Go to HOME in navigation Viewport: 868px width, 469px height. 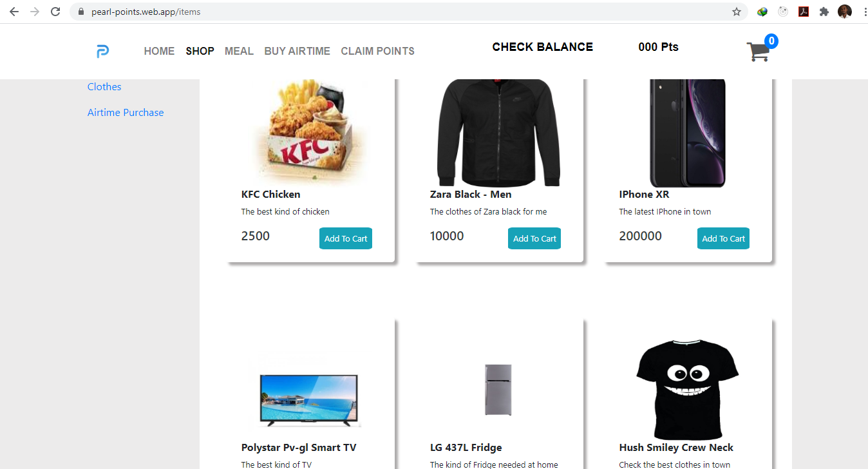pos(159,51)
